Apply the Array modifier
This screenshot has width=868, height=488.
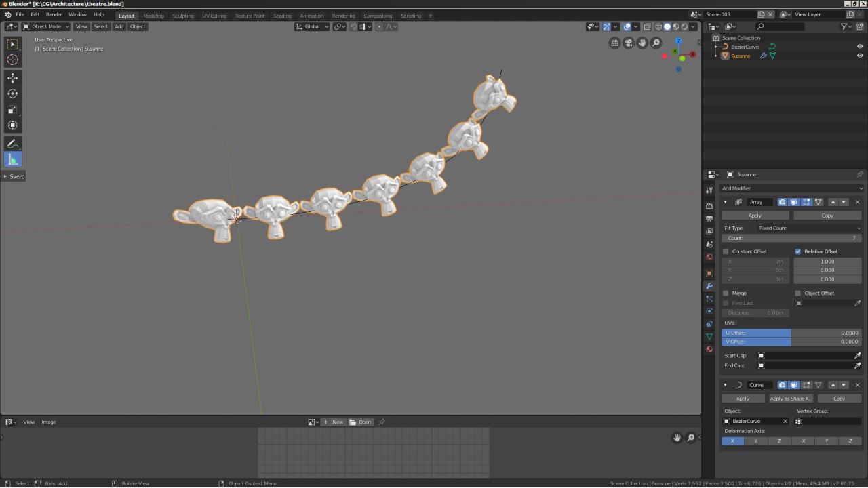pyautogui.click(x=755, y=216)
